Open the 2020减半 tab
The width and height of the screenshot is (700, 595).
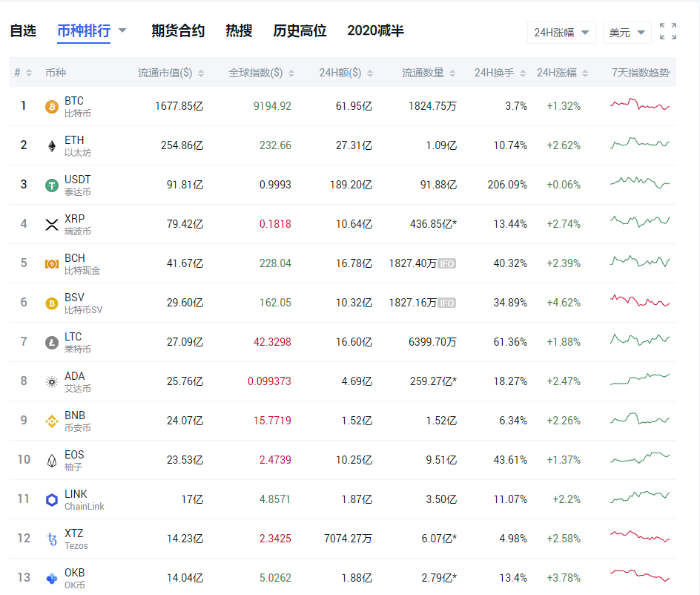375,31
